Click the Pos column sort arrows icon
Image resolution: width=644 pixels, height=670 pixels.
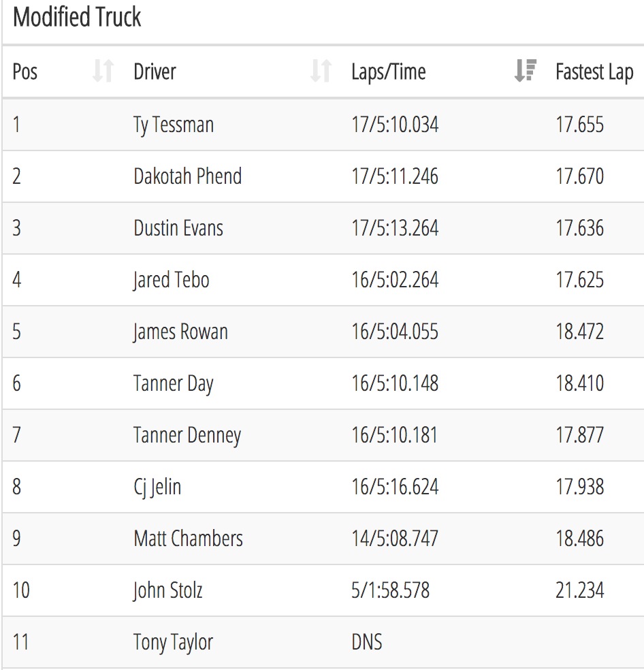(103, 71)
